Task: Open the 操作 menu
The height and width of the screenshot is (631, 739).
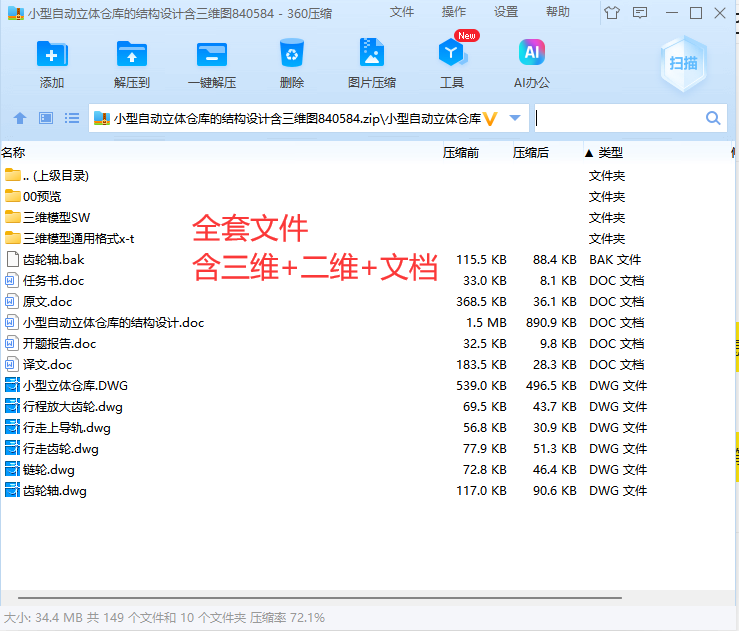Action: click(x=454, y=12)
